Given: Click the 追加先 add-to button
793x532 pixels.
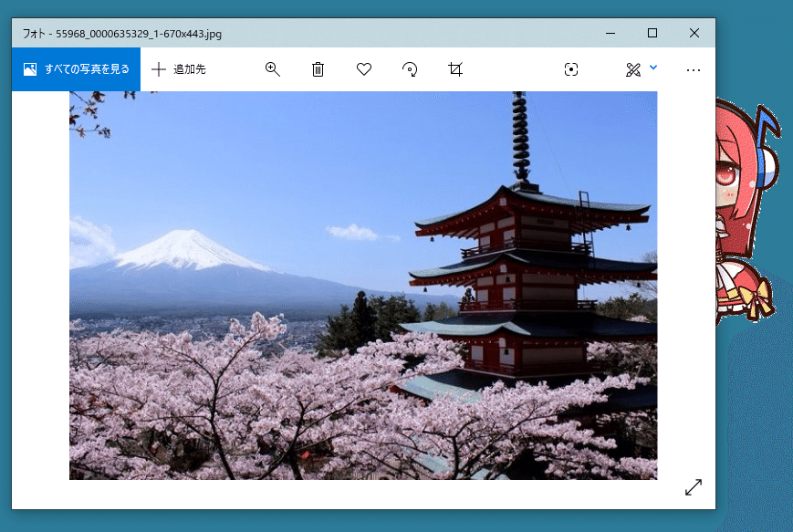Looking at the screenshot, I should [x=179, y=69].
